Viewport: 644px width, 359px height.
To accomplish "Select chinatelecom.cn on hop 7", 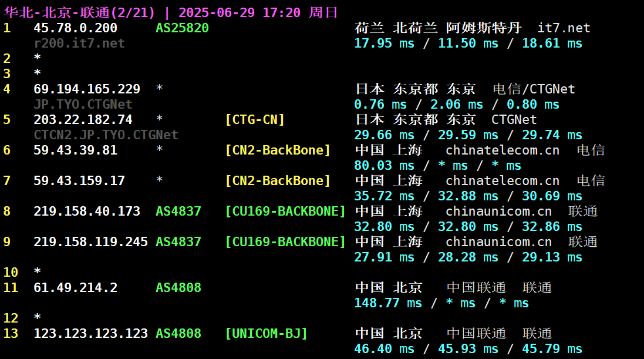I will (503, 180).
